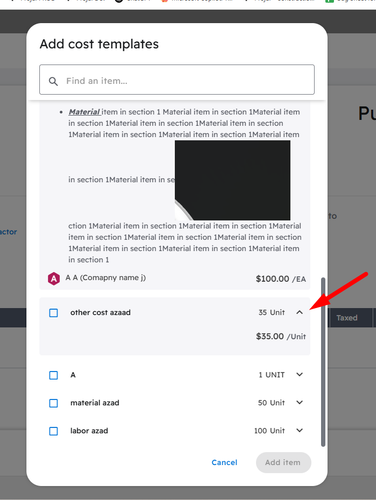Focus the 'Find an item...' search field
This screenshot has height=500, width=376.
coord(177,80)
